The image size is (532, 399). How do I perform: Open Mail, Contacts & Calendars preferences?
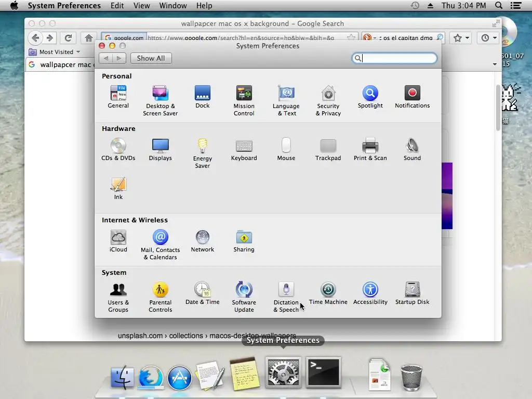point(160,245)
